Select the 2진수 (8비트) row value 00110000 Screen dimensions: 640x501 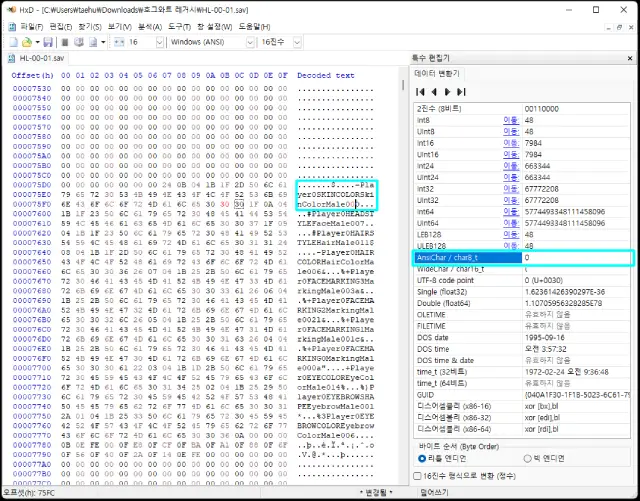click(542, 109)
